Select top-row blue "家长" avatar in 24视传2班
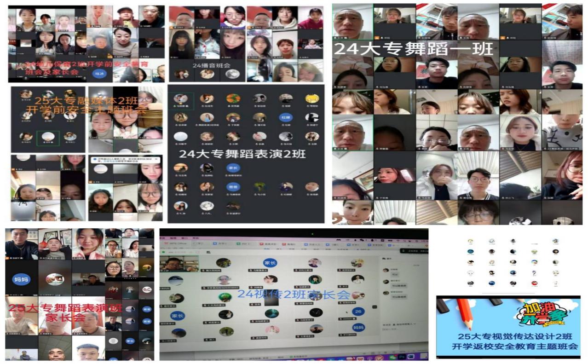588x364 pixels. click(x=270, y=263)
